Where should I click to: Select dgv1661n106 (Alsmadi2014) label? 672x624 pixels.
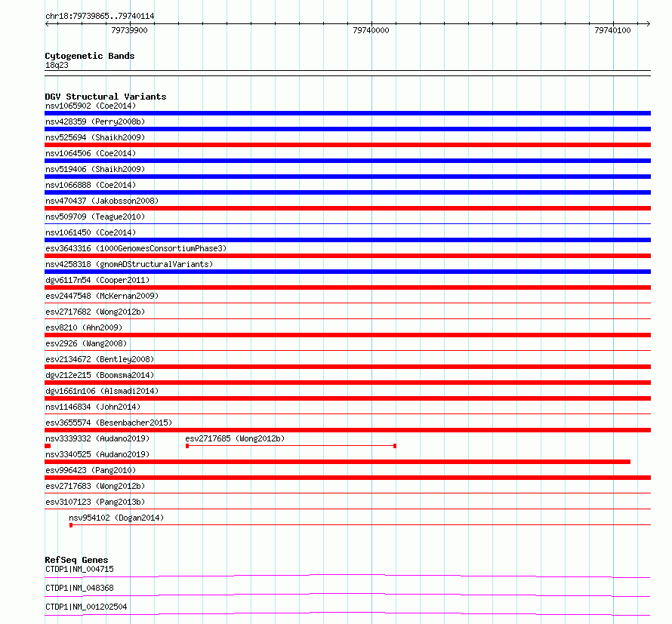coord(102,391)
